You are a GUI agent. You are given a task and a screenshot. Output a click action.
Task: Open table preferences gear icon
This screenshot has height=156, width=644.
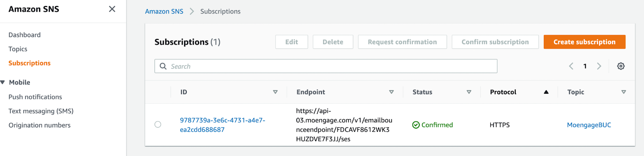pyautogui.click(x=621, y=66)
